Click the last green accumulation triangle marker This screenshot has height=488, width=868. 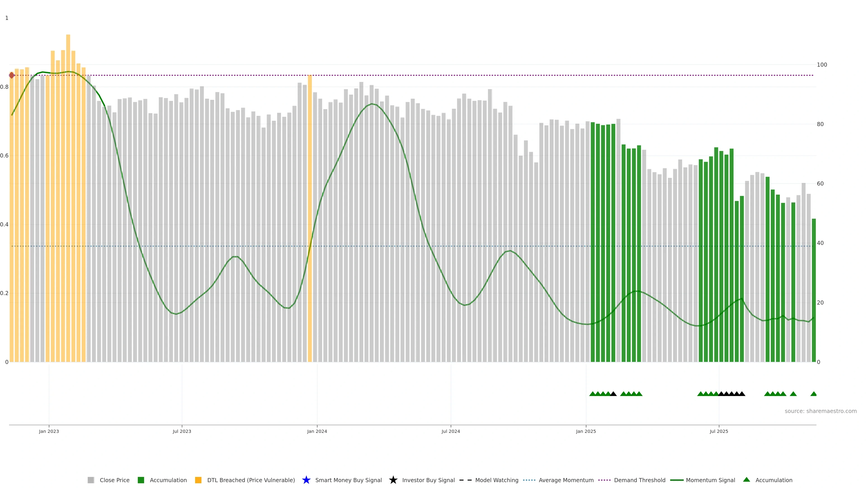click(x=814, y=394)
